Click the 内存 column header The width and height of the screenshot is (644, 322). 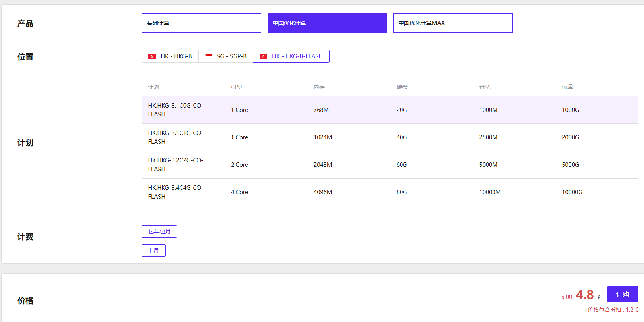point(319,87)
